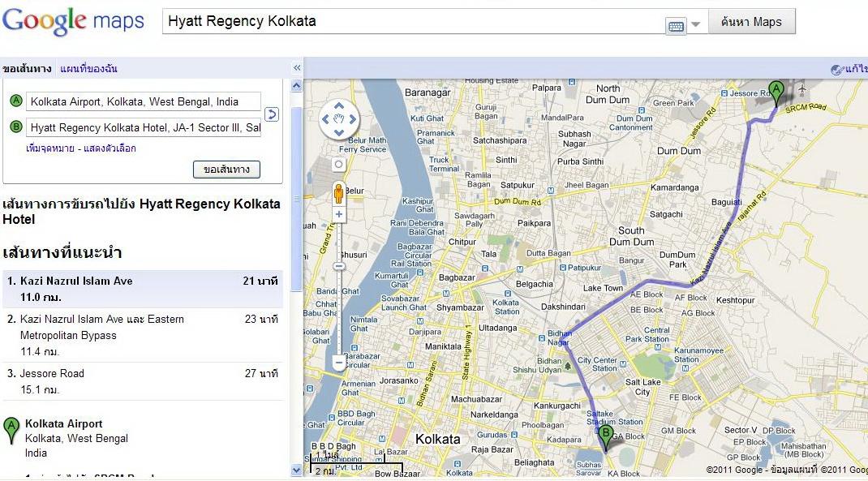This screenshot has height=481, width=868.
Task: Click the Google Maps logo
Action: point(73,22)
